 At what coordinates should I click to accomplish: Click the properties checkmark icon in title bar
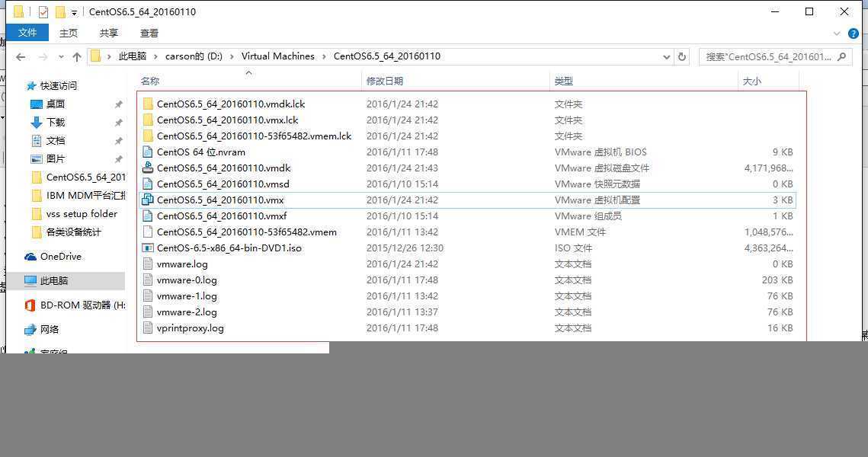pos(43,11)
